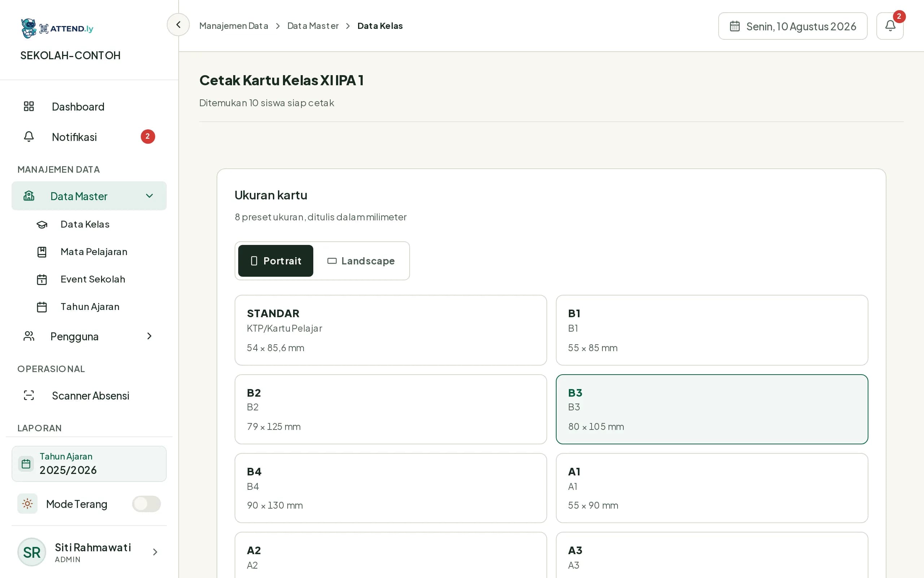Click the calendar icon in the date box
Screen dimensions: 924x578
click(735, 26)
